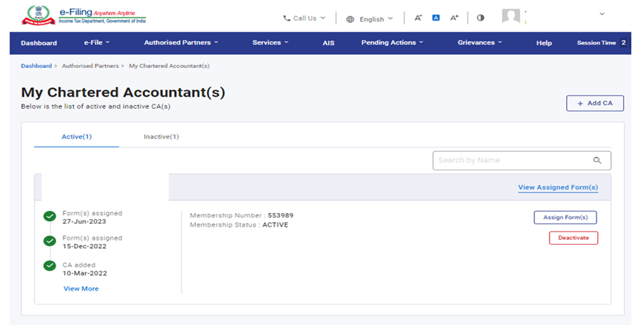
Task: Open the profile account dropdown arrow
Action: [x=602, y=14]
